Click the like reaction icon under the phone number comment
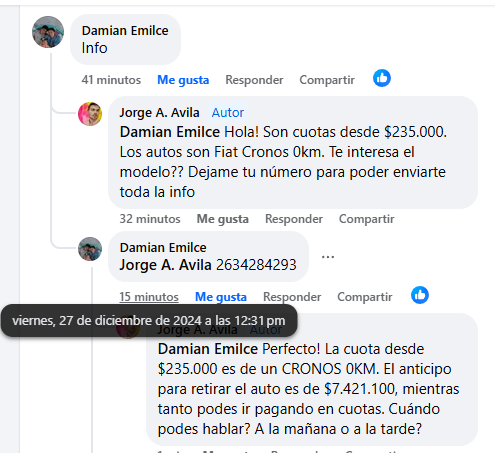Image resolution: width=495 pixels, height=453 pixels. [x=420, y=295]
